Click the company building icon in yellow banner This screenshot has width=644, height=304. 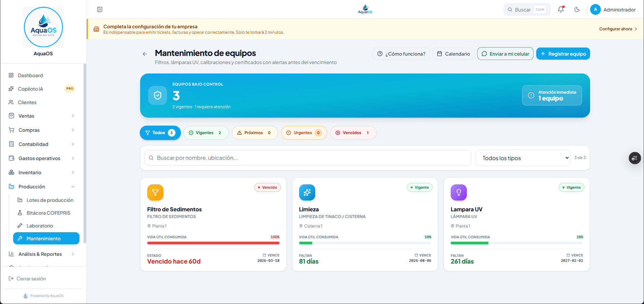[96, 29]
